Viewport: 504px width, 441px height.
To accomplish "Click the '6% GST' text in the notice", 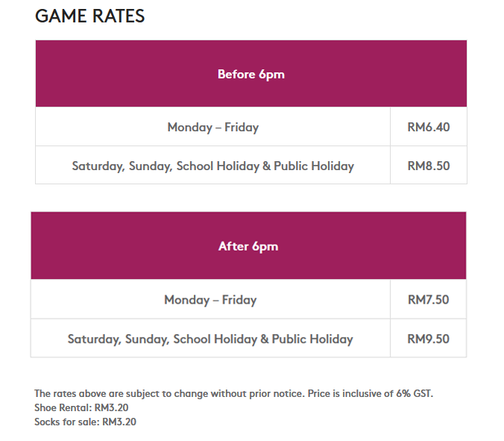I will 415,393.
